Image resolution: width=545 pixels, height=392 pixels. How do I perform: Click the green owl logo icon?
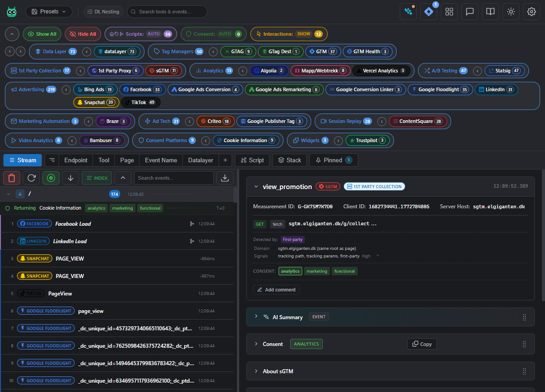point(12,12)
